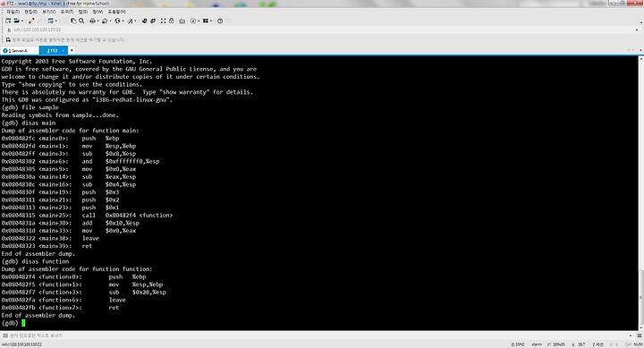Click the Copy icon in the toolbar
The image size is (644, 348).
(x=73, y=21)
